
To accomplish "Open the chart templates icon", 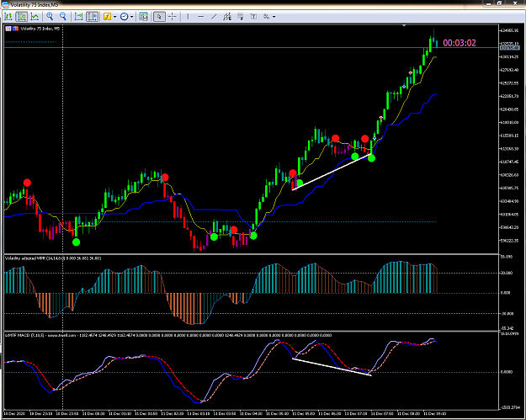I will (x=144, y=17).
